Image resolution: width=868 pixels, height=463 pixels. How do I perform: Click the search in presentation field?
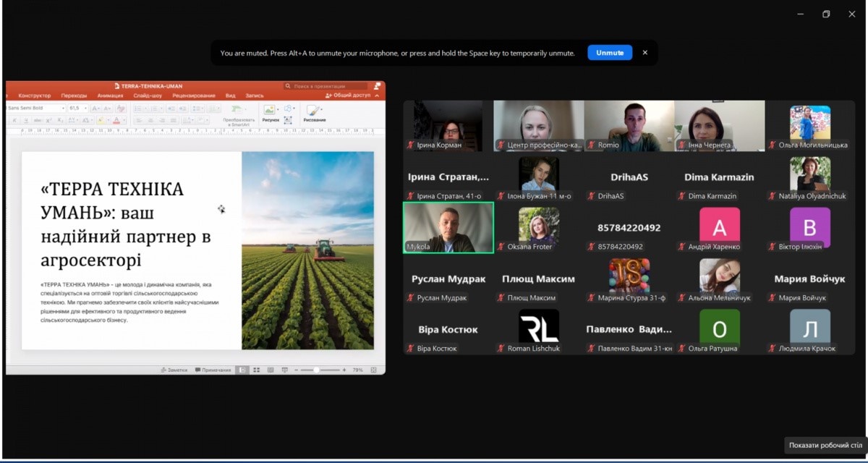pyautogui.click(x=325, y=86)
